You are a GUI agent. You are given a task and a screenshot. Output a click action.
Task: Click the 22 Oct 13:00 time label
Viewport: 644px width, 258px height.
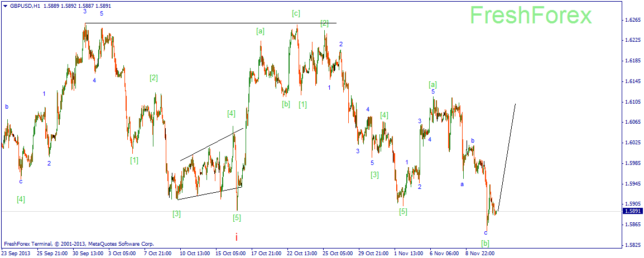click(302, 253)
